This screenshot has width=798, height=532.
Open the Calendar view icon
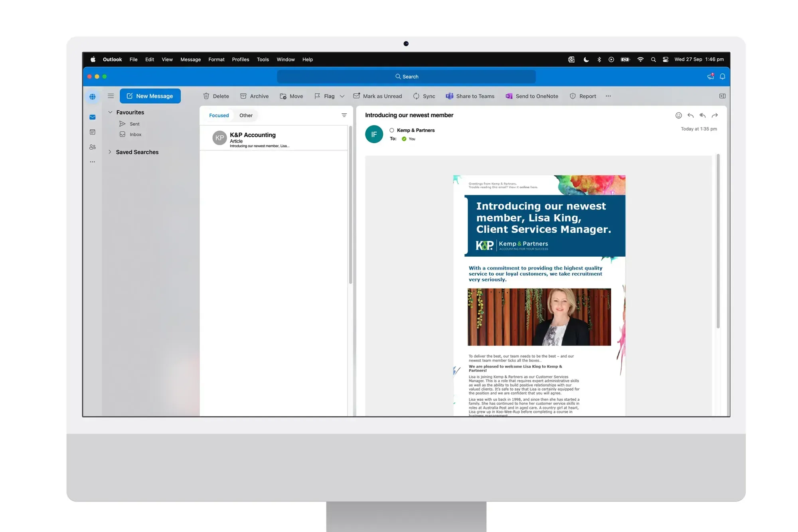[93, 132]
